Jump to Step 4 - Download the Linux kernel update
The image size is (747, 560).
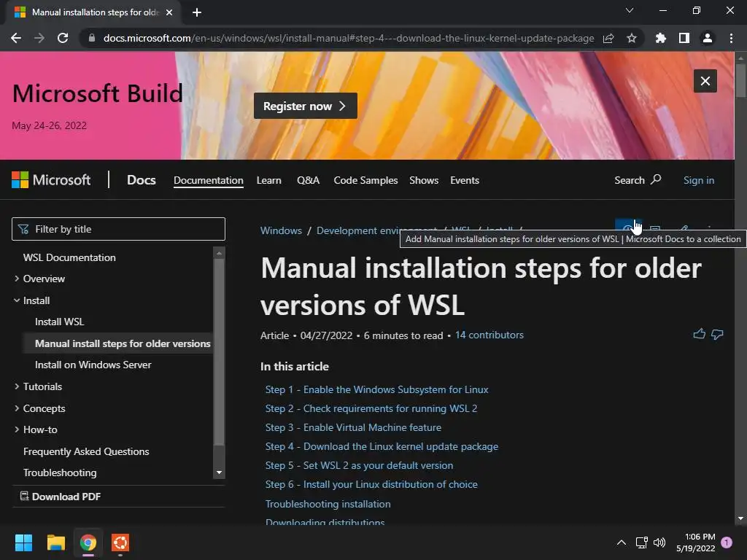(382, 447)
